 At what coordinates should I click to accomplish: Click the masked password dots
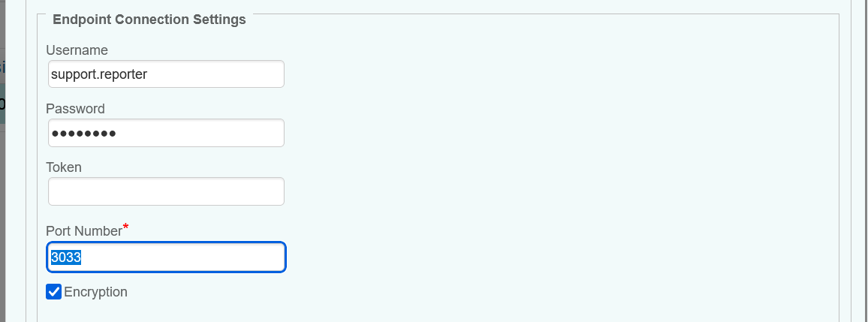coord(83,134)
